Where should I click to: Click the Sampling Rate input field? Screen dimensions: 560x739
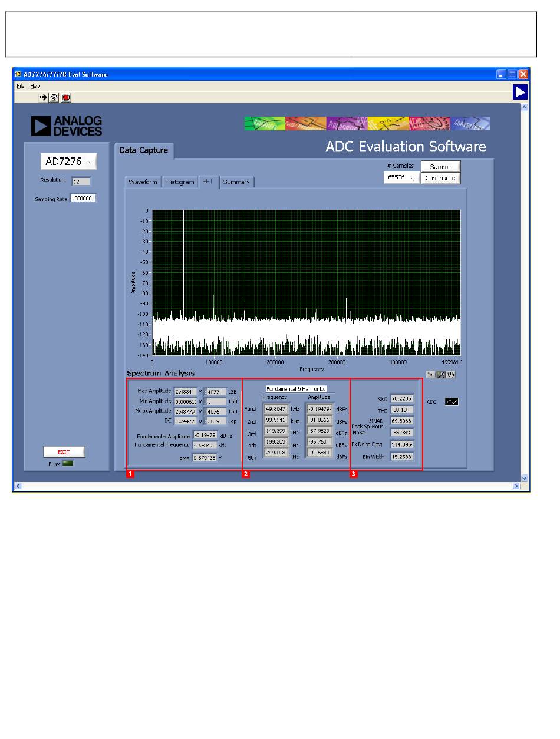point(83,199)
